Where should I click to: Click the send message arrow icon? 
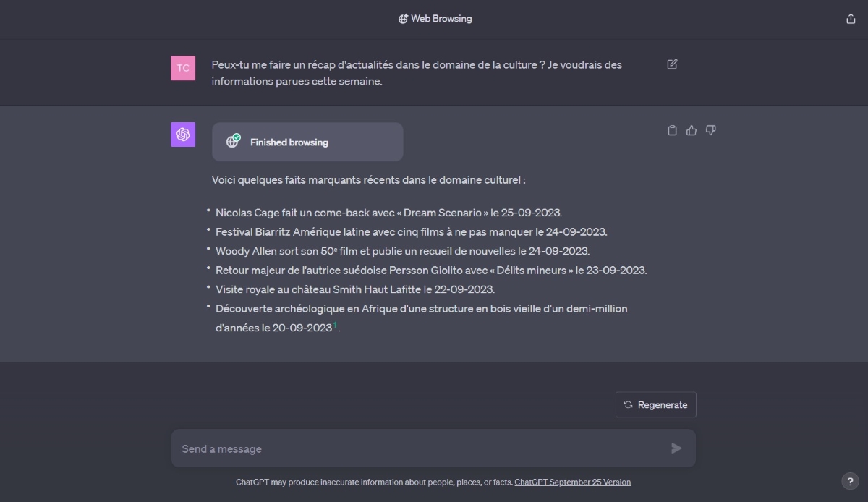coord(676,448)
